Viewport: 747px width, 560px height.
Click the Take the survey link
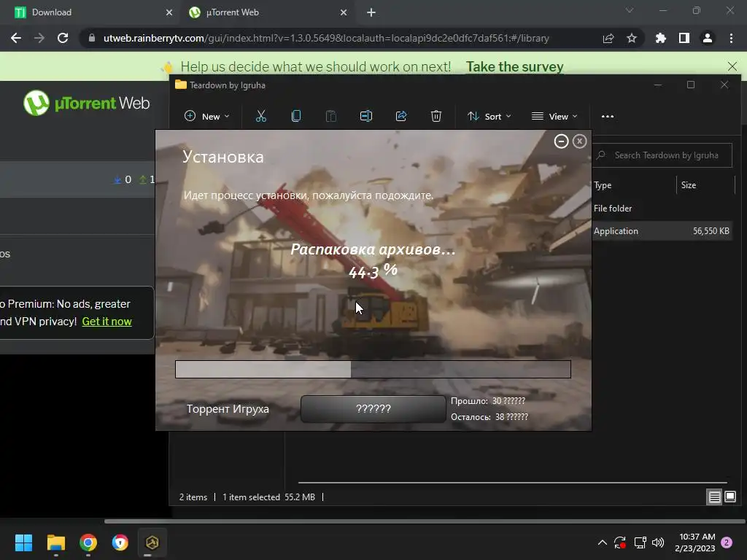click(x=514, y=66)
